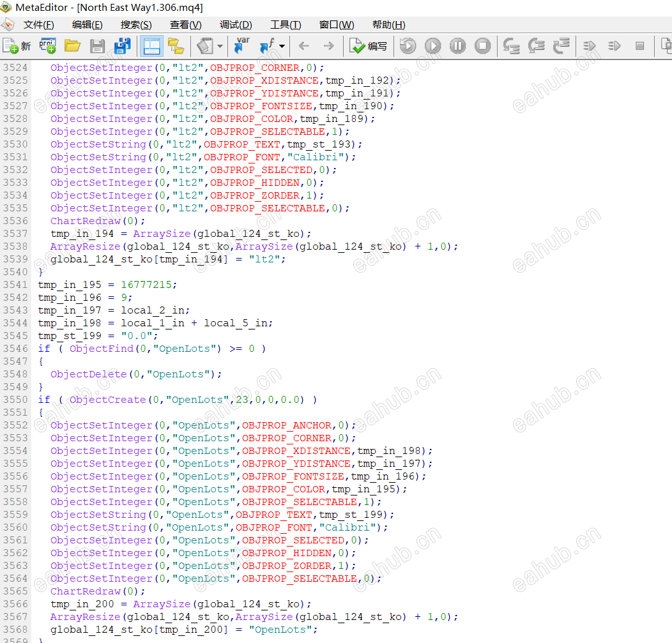This screenshot has height=643, width=672.
Task: Click the Styler icon
Action: (205, 46)
